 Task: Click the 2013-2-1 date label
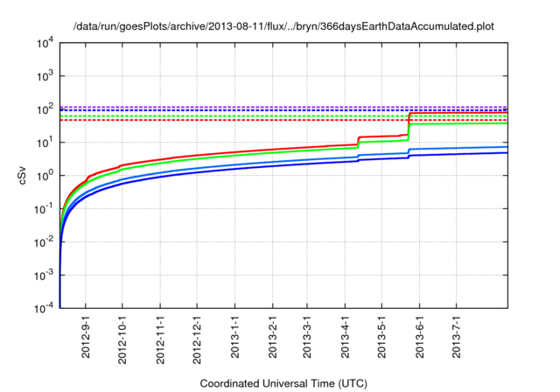click(x=272, y=337)
